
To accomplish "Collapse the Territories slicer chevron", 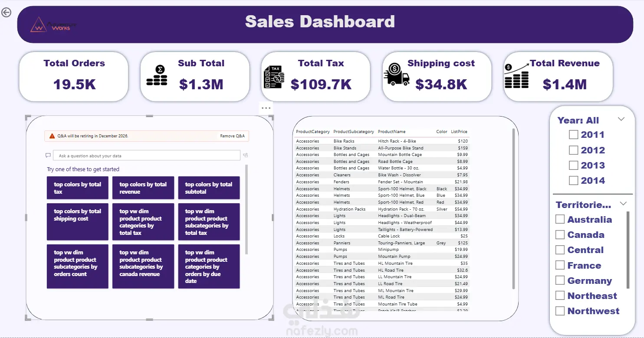I will (624, 204).
